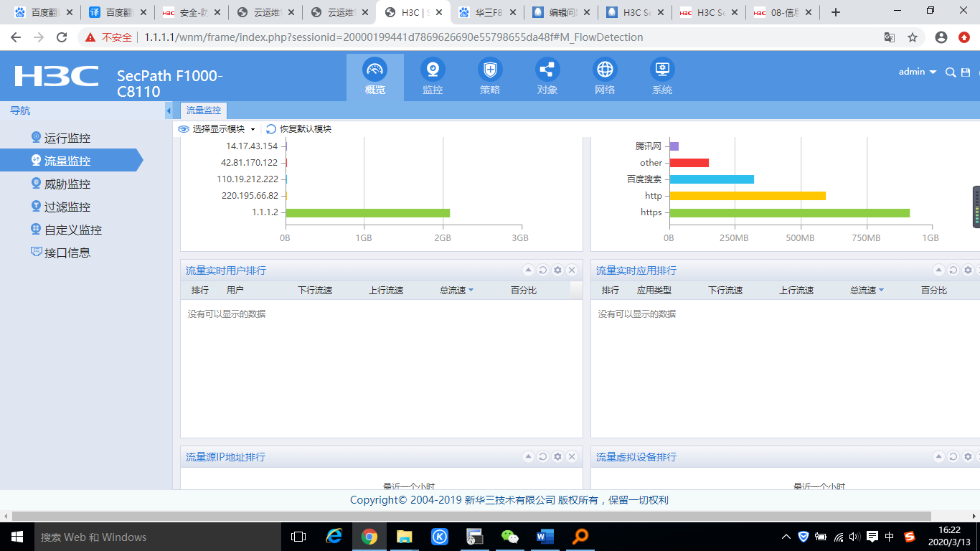Click the browser address bar URL

tap(393, 37)
